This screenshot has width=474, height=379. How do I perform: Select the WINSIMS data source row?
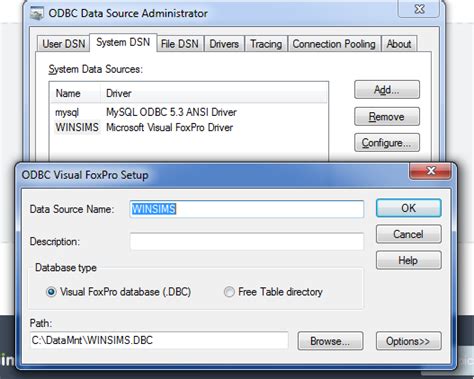click(x=189, y=127)
